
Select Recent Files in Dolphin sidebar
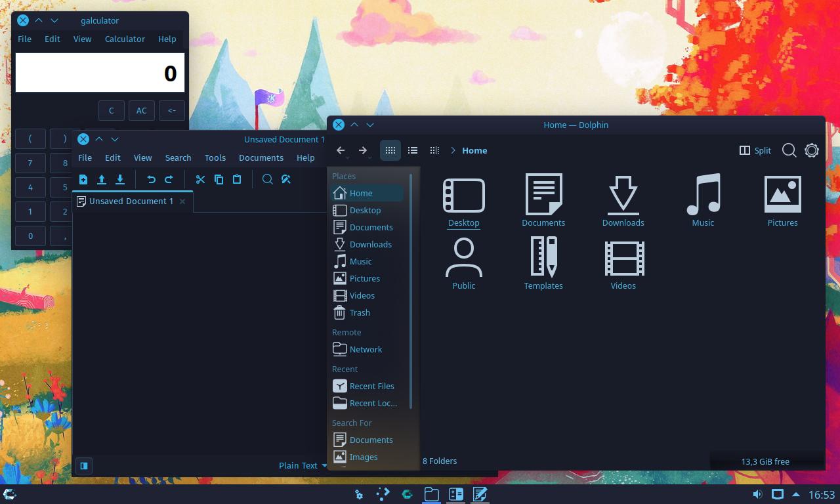(367, 386)
